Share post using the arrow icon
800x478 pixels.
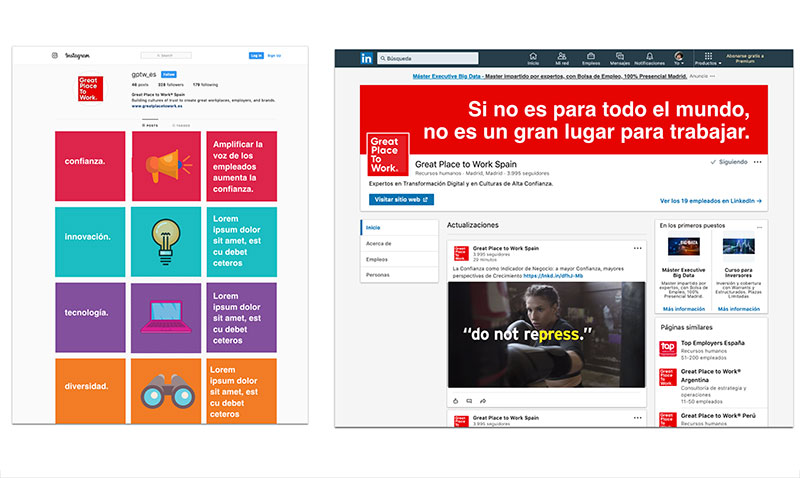click(x=483, y=401)
